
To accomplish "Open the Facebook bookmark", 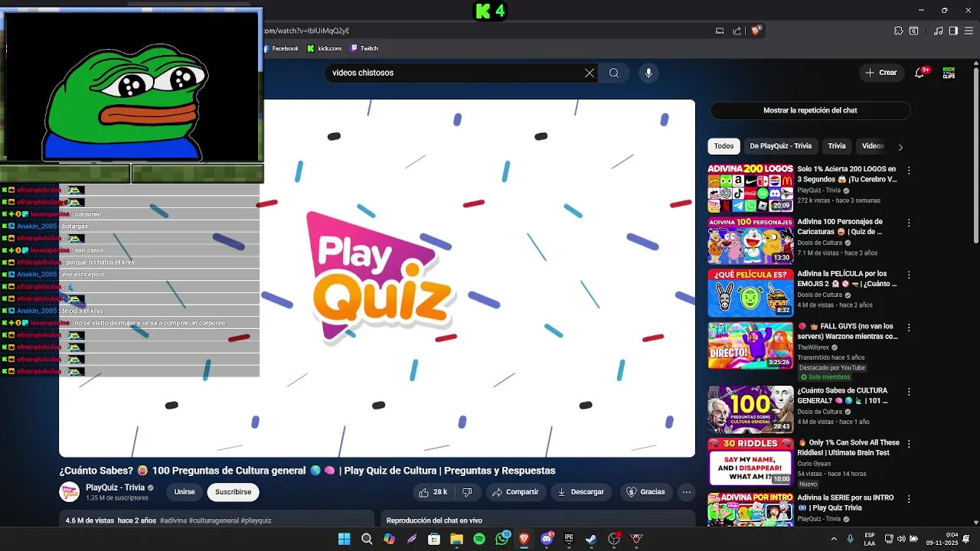I will (281, 48).
